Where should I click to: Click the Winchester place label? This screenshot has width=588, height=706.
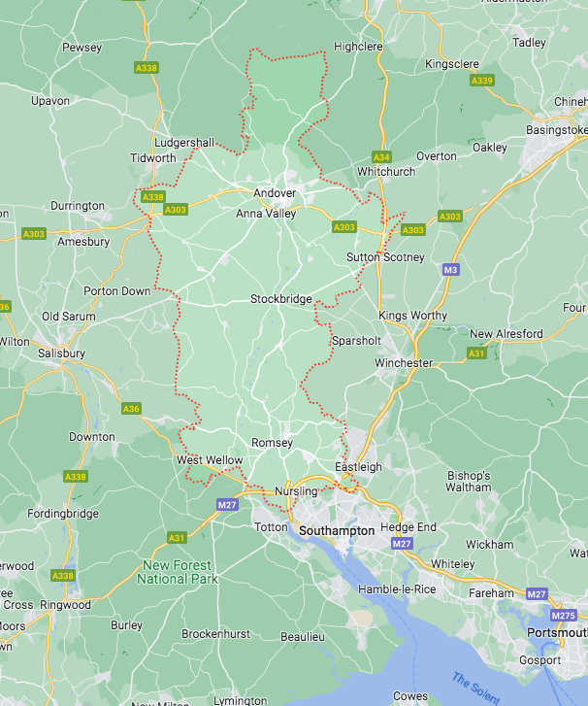click(x=404, y=363)
